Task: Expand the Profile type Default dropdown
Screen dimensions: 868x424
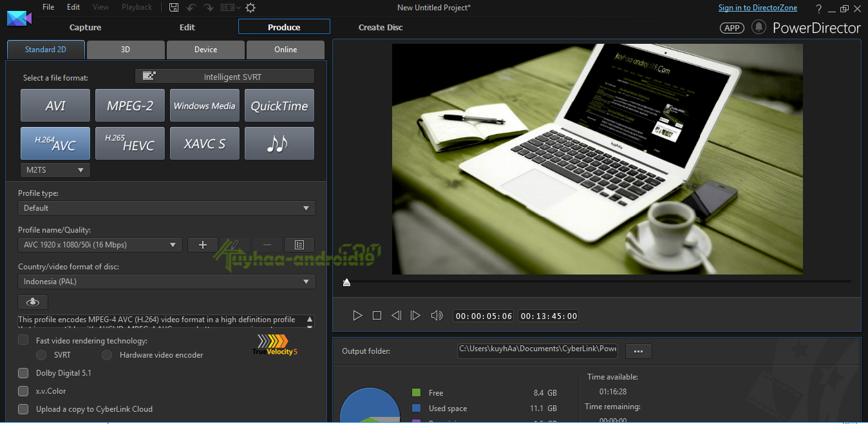Action: coord(167,208)
